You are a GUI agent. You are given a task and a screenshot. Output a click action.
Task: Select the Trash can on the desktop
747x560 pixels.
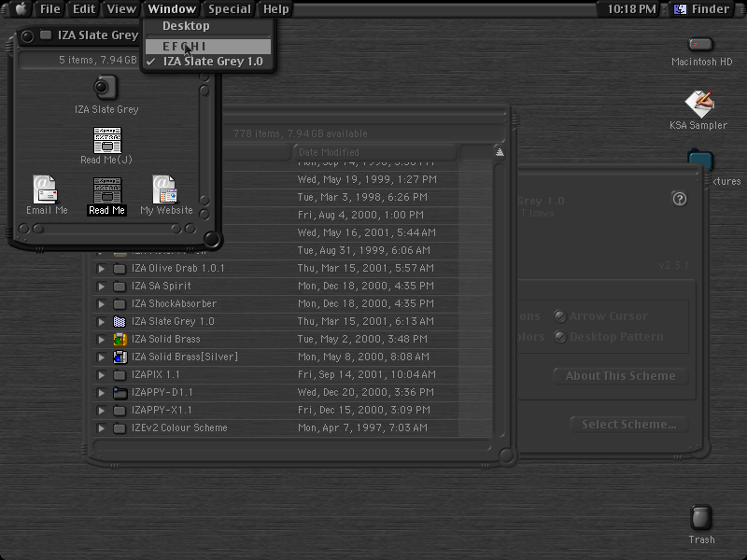click(x=701, y=518)
